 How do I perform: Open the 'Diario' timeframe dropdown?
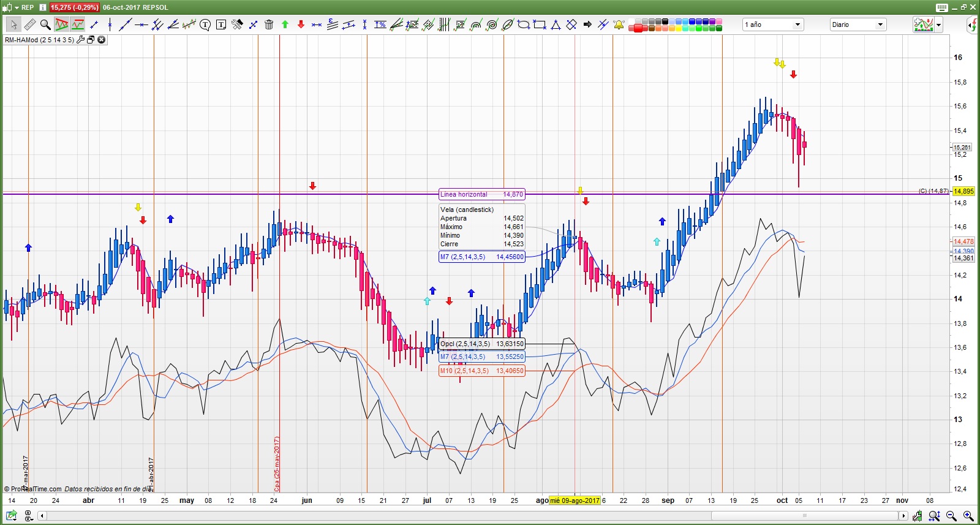pos(859,25)
